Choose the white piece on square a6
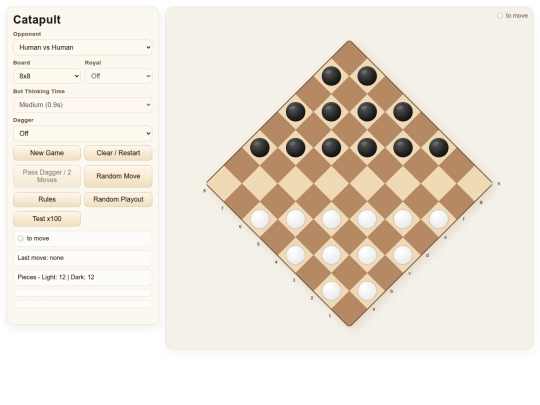540x405 pixels. (260, 219)
